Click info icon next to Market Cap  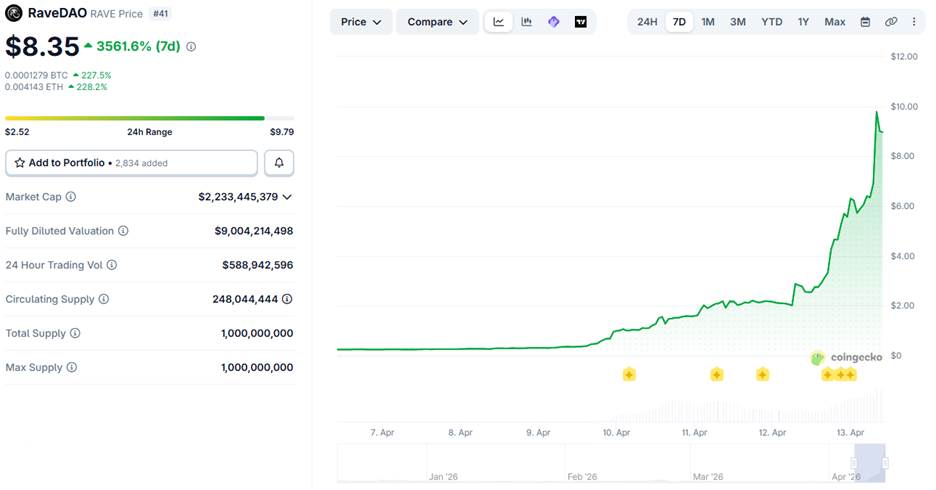(71, 197)
